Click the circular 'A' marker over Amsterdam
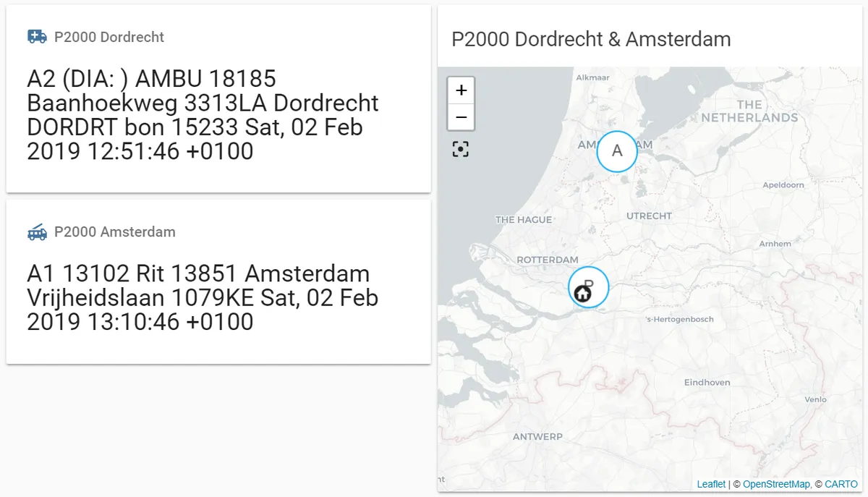This screenshot has height=497, width=868. (x=617, y=151)
